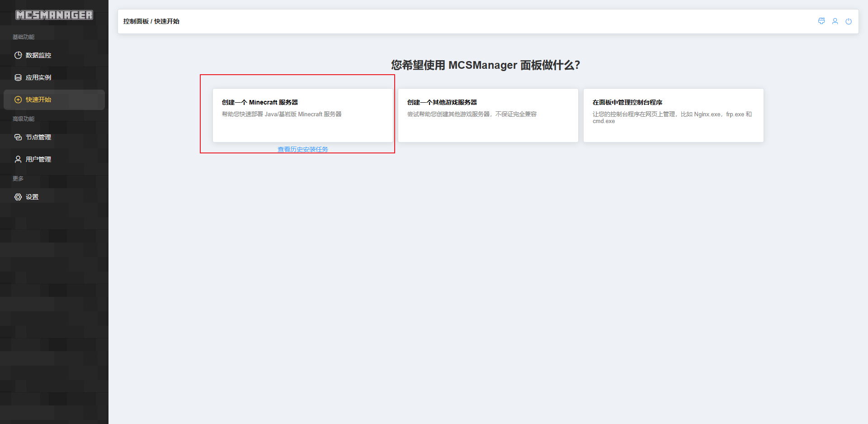Screen dimensions: 868x424
Task: Click the user profile icon in the header
Action: tap(835, 21)
